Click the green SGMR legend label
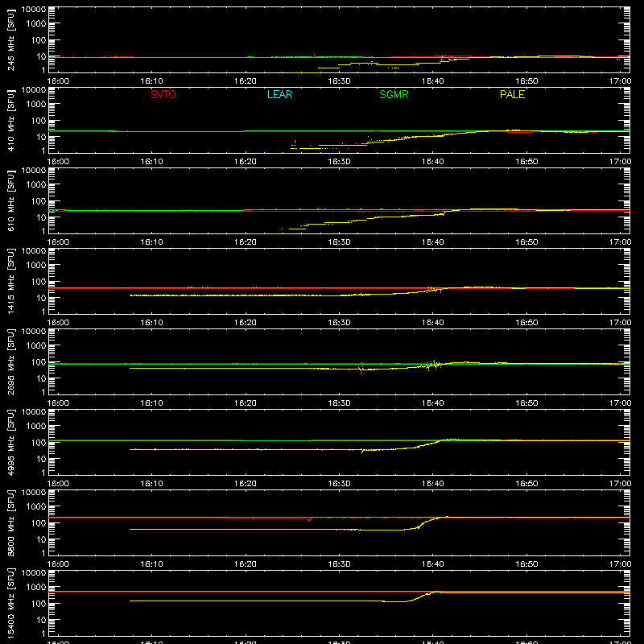 coord(394,94)
